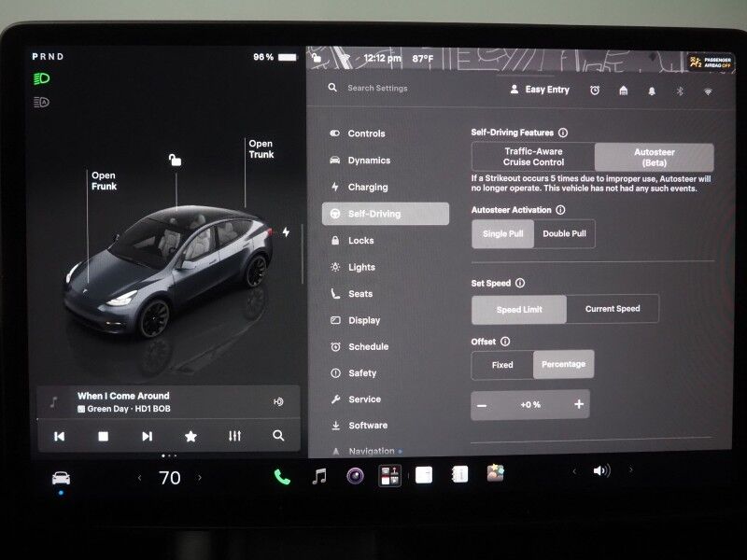Select Fixed offset mode
Viewport: 747px width, 560px height.
502,365
